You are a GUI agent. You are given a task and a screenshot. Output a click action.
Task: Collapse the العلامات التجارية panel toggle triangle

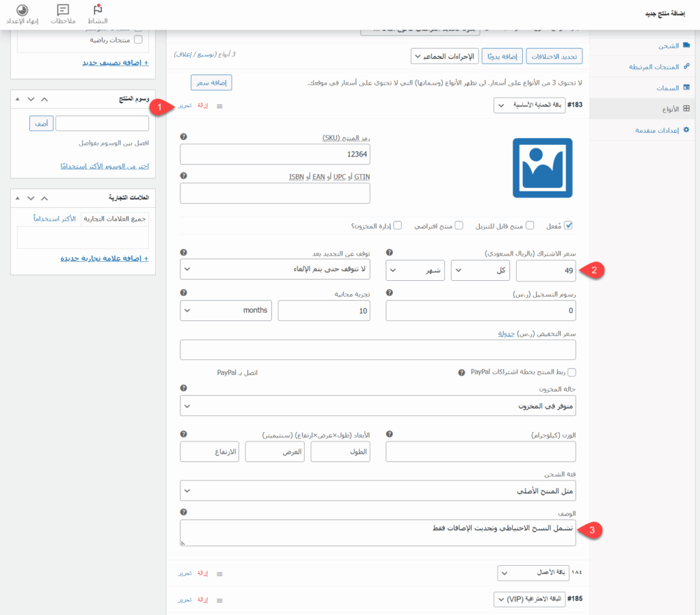17,198
